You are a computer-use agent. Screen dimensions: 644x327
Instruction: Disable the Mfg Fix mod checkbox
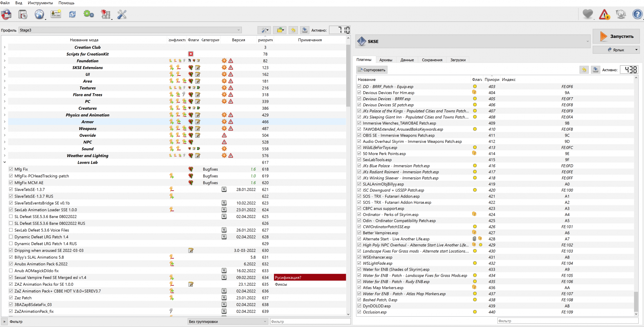(x=11, y=169)
